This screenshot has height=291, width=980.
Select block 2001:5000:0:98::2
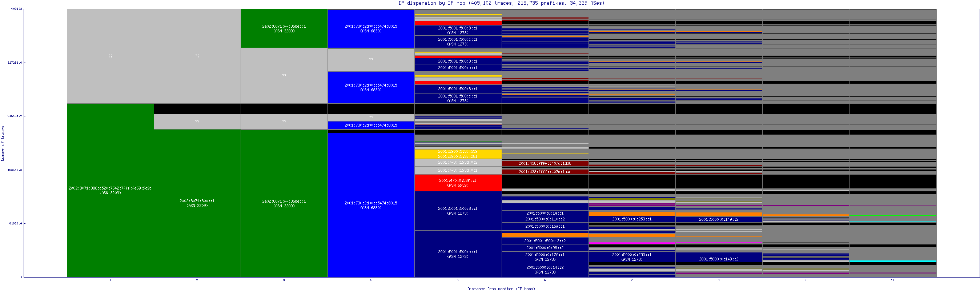(x=545, y=248)
